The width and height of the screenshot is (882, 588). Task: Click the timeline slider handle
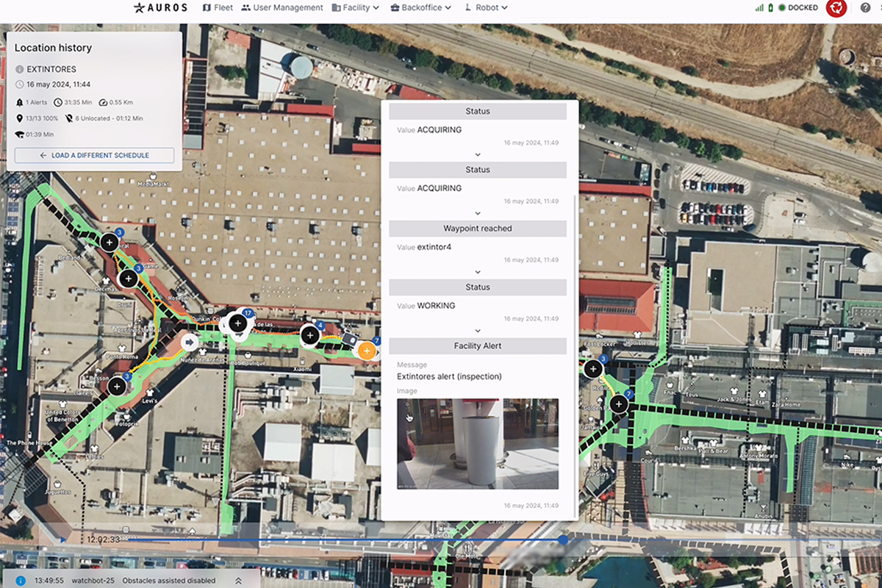563,539
